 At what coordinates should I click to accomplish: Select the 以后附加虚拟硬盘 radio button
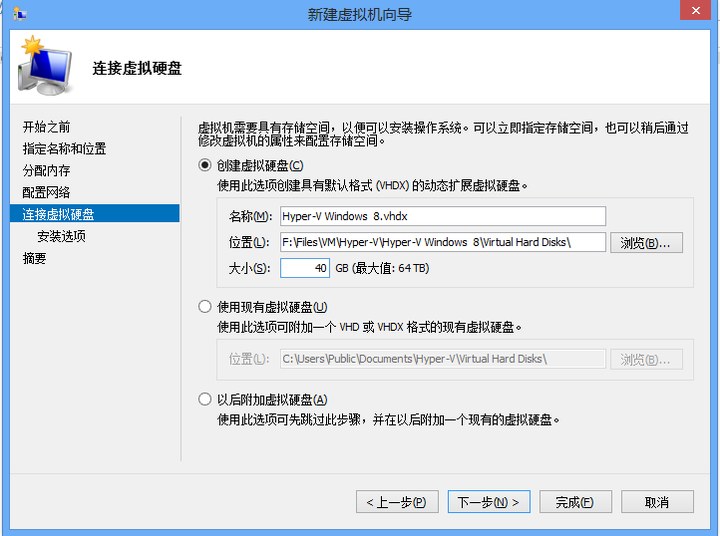(205, 399)
